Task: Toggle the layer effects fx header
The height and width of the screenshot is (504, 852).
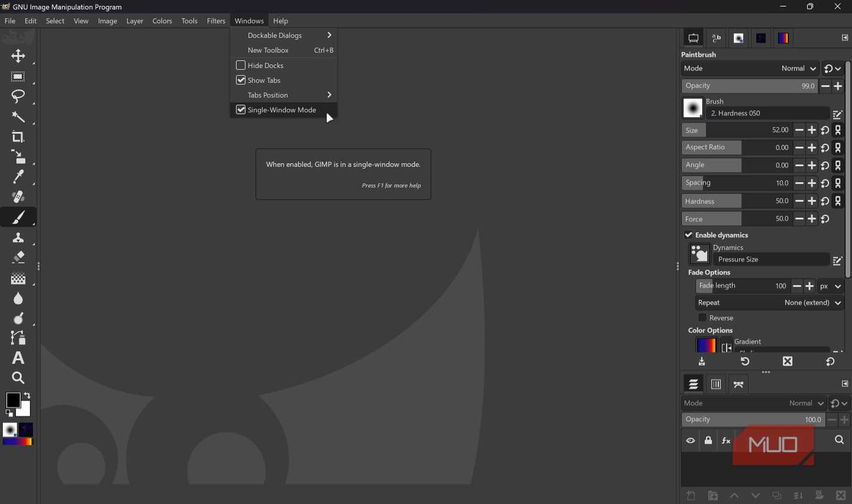Action: point(726,441)
